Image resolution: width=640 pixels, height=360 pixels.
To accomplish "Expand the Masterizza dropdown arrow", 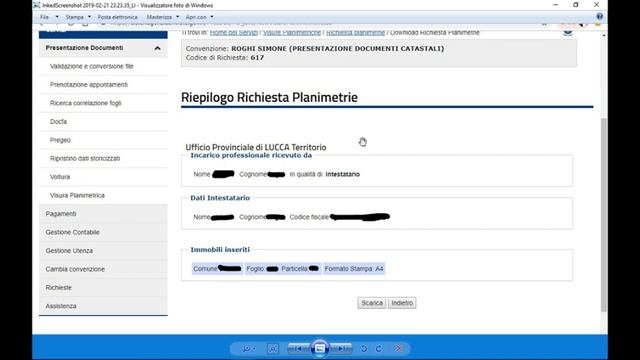I will pos(178,17).
